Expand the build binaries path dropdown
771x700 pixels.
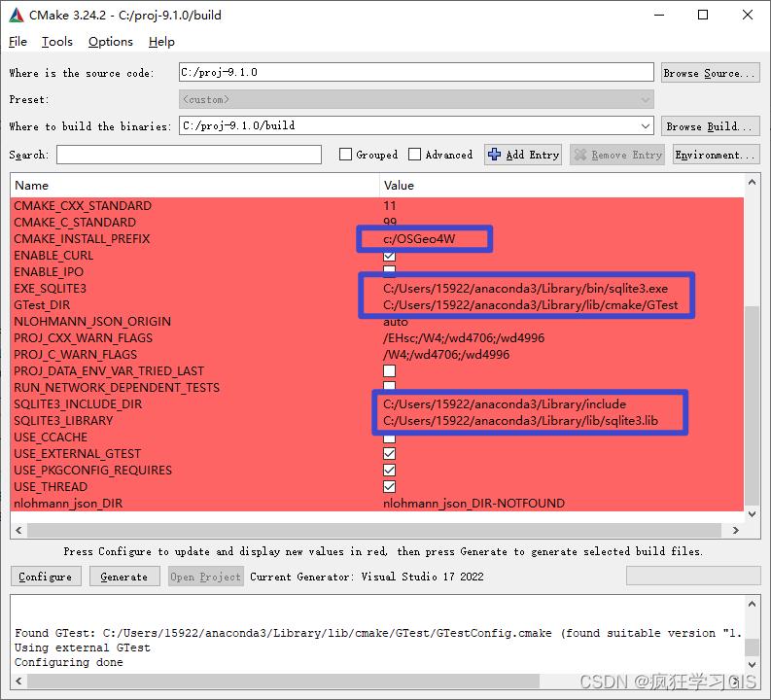[646, 126]
